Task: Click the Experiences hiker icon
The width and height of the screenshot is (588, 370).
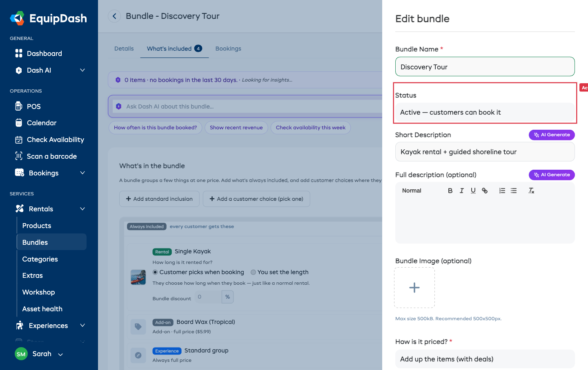Action: [20, 325]
